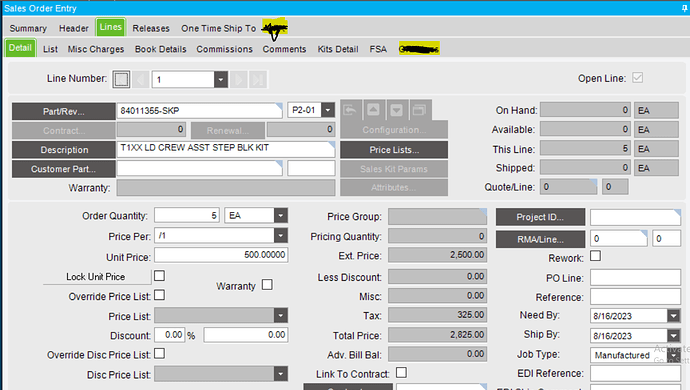Check the Rework checkbox
The image size is (690, 390).
tap(595, 256)
